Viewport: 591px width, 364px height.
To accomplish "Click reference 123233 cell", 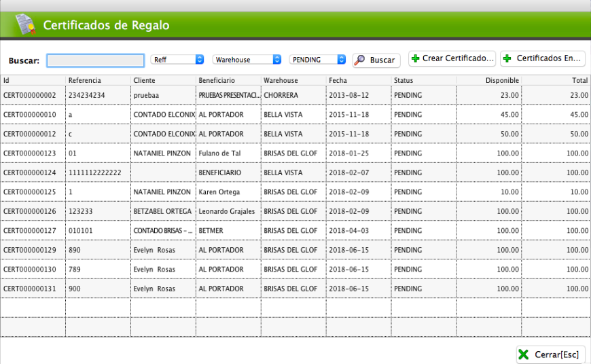I will (x=98, y=211).
